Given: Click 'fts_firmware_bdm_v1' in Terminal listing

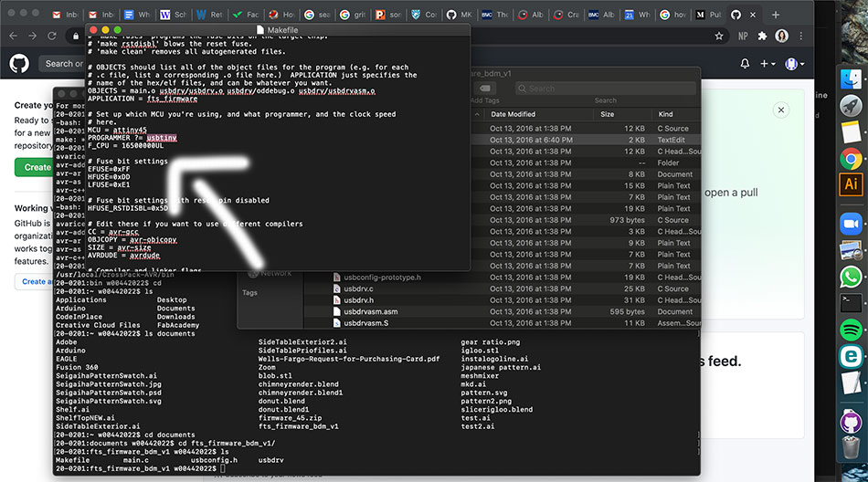Looking at the screenshot, I should coord(299,426).
